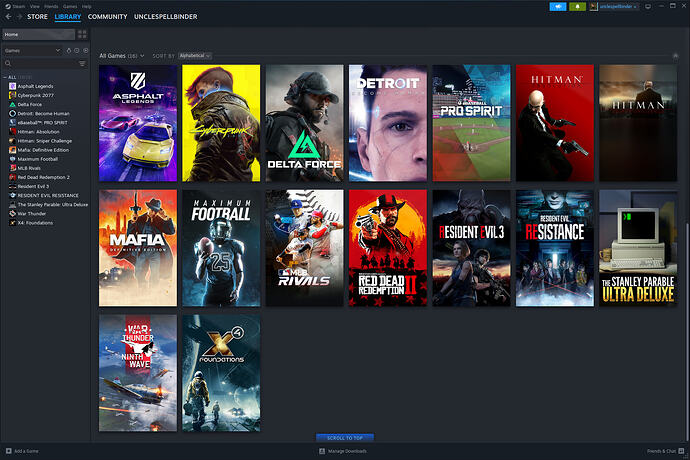Open the Friends menu

51,7
